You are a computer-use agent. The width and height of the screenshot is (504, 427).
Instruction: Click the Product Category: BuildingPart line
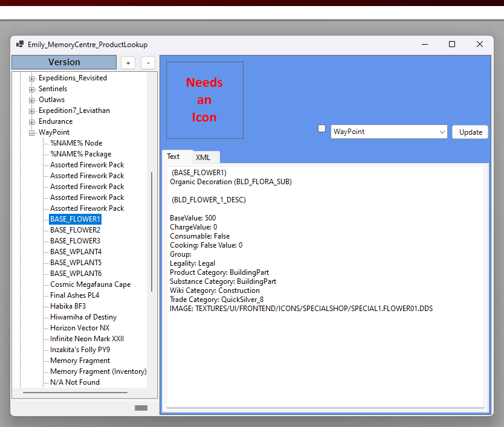[219, 272]
